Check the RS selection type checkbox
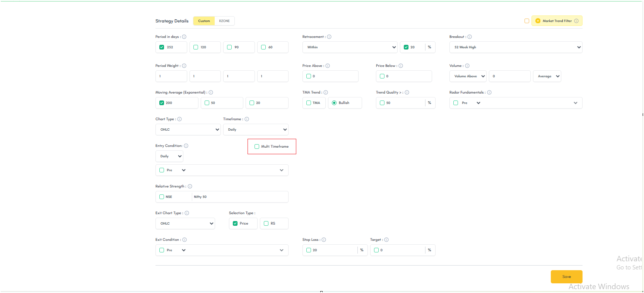Viewport: 644px width, 293px height. pos(266,223)
